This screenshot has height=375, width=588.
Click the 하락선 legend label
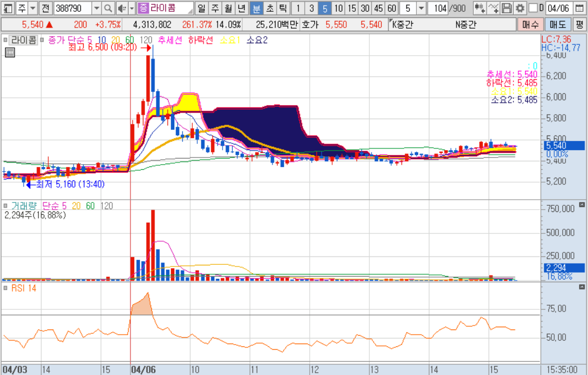coord(201,40)
